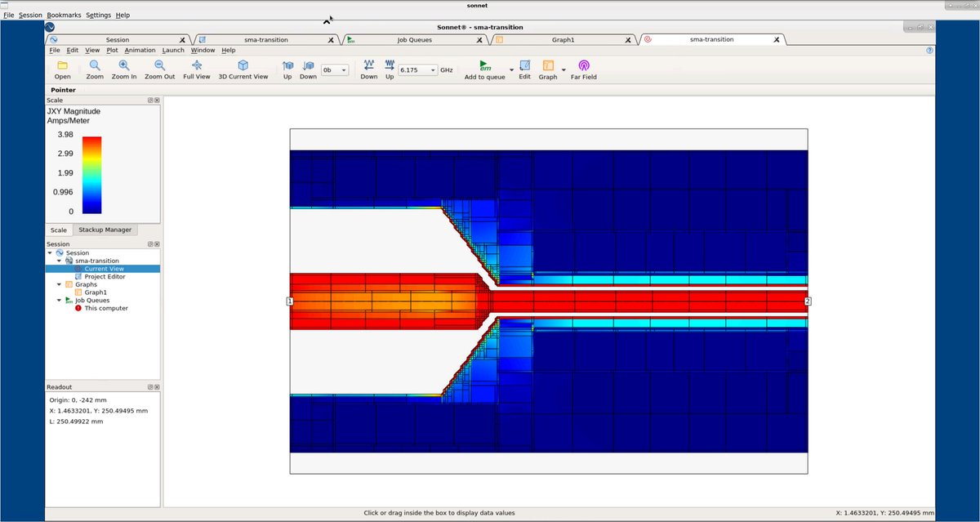Switch to the Graph1 tab

[x=562, y=39]
